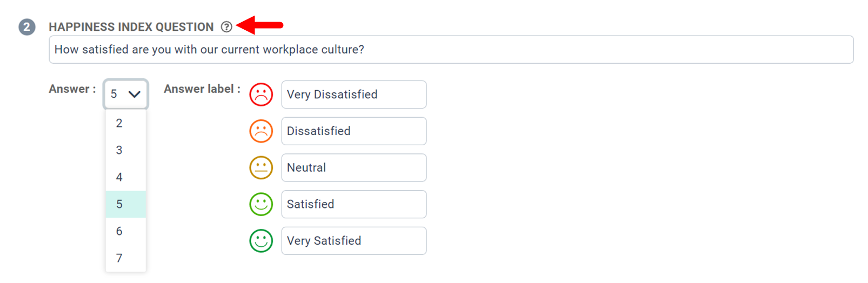This screenshot has height=283, width=868.
Task: Click the help icon beside Happiness Index Question
Action: coord(226,26)
